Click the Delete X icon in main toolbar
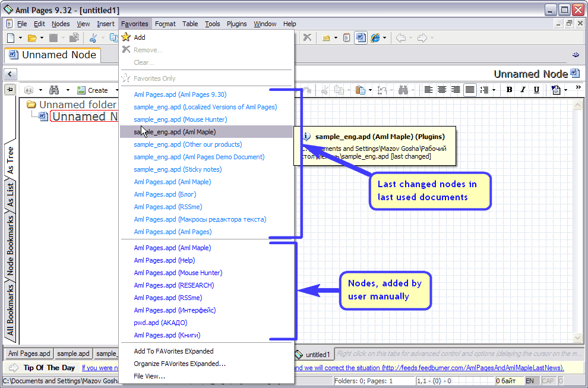The height and width of the screenshot is (388, 588). 307,37
